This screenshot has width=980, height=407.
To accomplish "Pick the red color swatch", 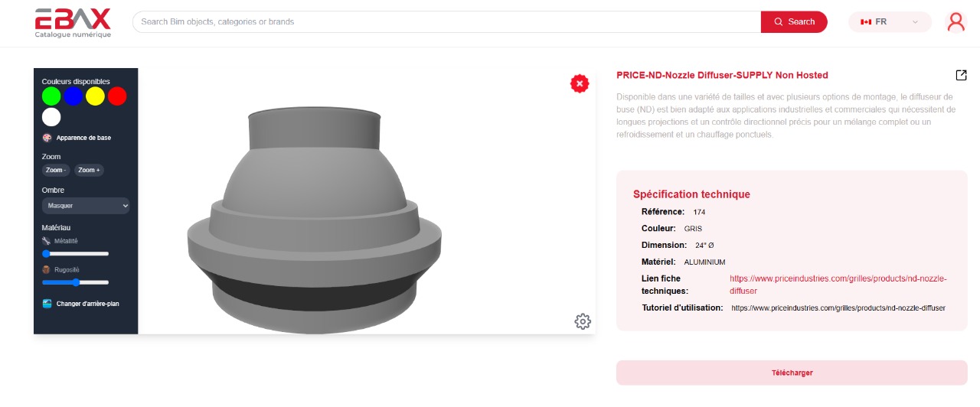I will (x=116, y=96).
